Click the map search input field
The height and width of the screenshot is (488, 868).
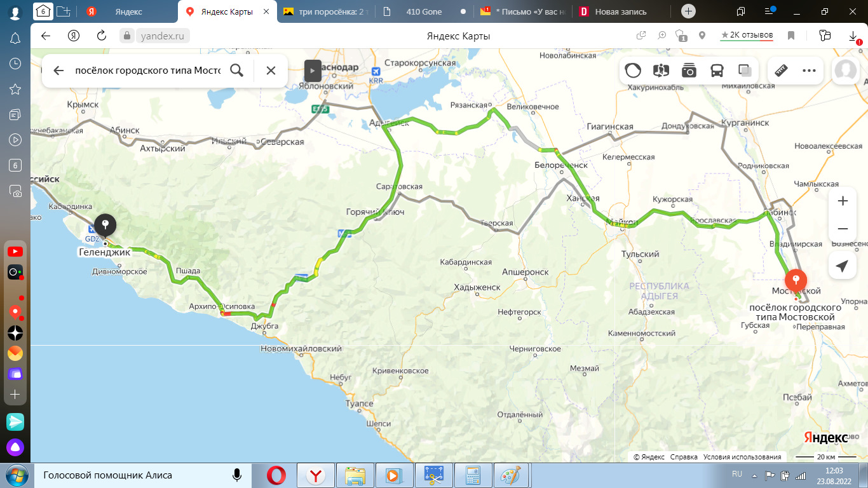pos(147,71)
